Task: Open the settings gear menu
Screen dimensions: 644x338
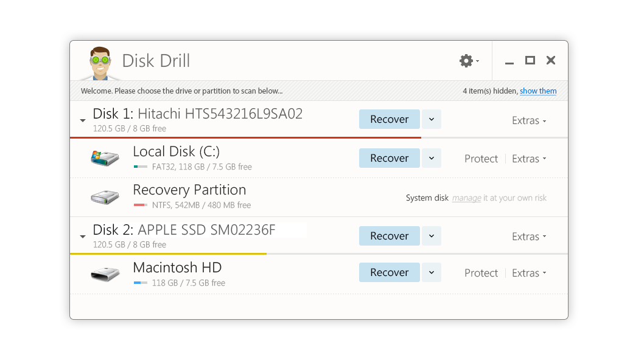Action: [x=469, y=61]
